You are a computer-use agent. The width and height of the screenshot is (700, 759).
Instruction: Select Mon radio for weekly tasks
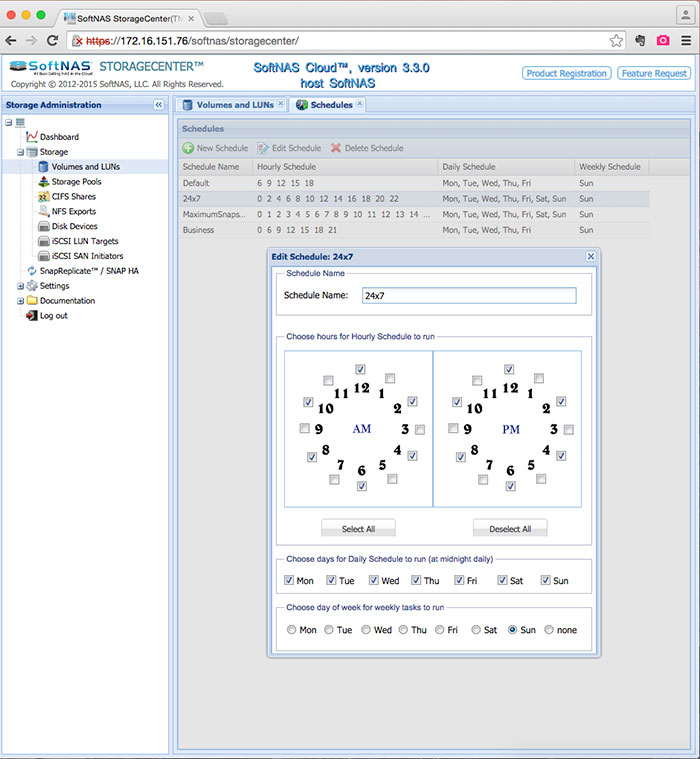coord(291,630)
